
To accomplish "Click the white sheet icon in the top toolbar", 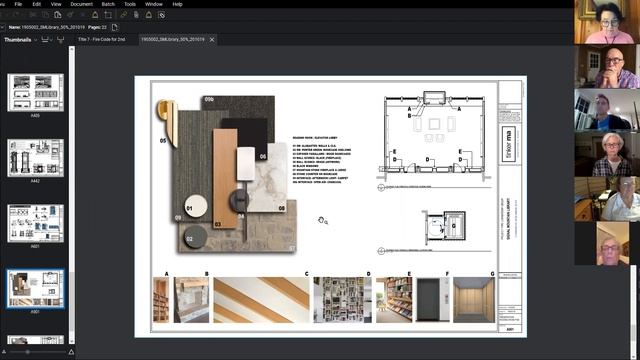I will (x=58, y=15).
